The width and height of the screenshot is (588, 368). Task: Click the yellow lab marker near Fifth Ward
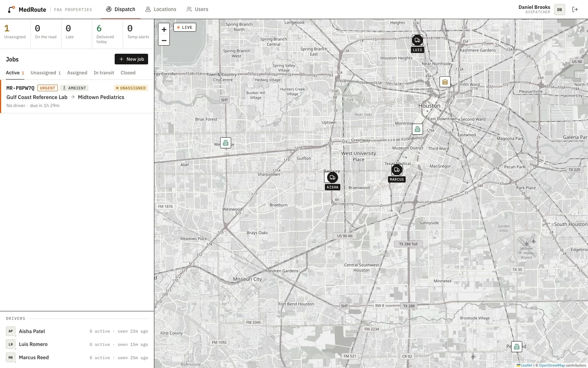tap(445, 82)
